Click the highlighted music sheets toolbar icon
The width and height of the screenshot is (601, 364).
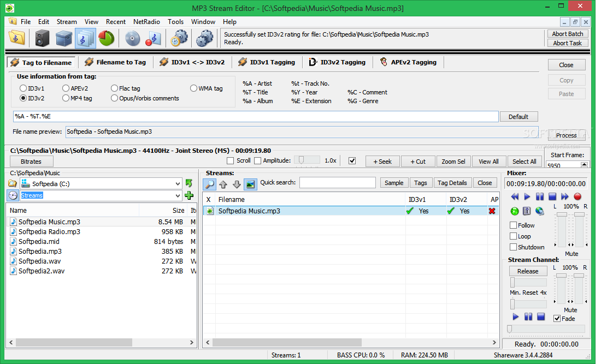pos(85,38)
